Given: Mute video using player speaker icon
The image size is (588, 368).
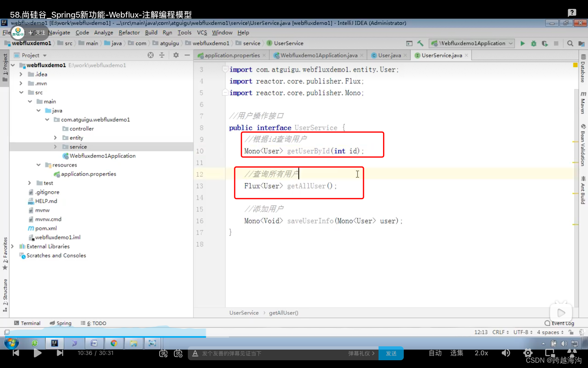Looking at the screenshot, I should click(x=506, y=353).
